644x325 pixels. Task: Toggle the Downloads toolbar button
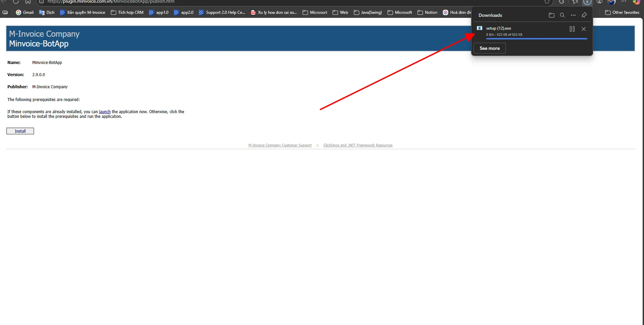tap(587, 2)
